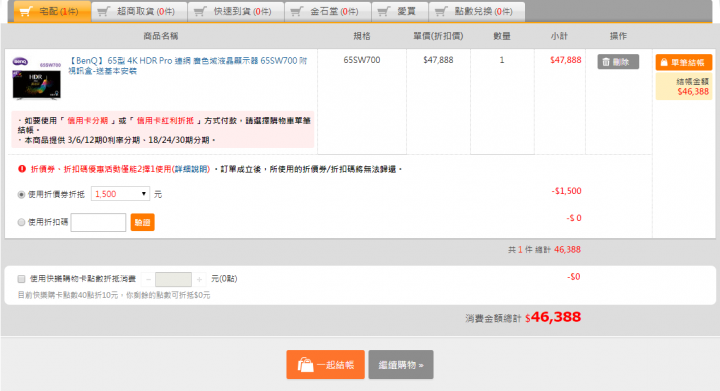
Task: Click the cart icon on 點數兌換 tab
Action: tap(441, 11)
